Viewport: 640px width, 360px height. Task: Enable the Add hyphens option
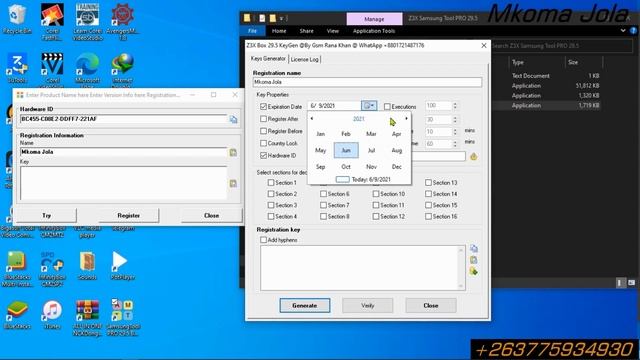pos(263,240)
